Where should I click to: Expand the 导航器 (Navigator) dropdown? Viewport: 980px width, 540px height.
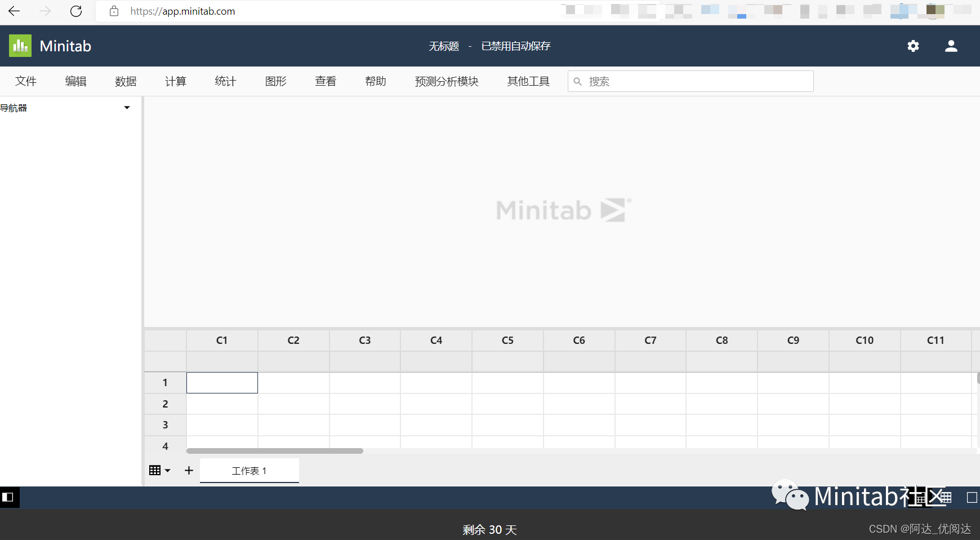[x=127, y=107]
